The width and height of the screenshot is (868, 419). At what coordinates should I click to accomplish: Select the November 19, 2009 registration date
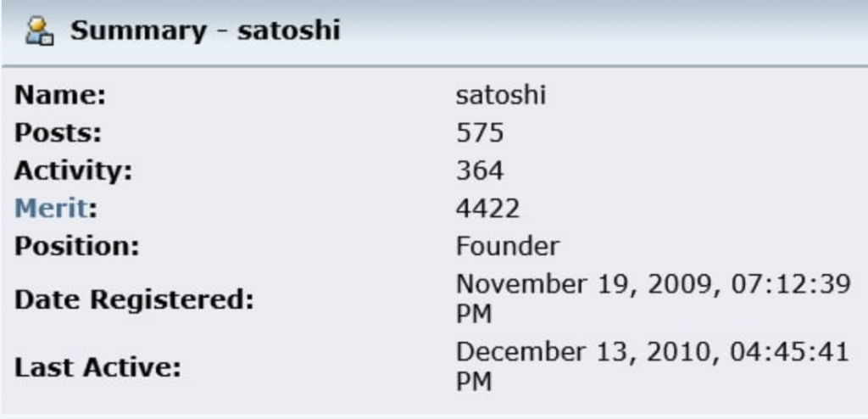[588, 286]
